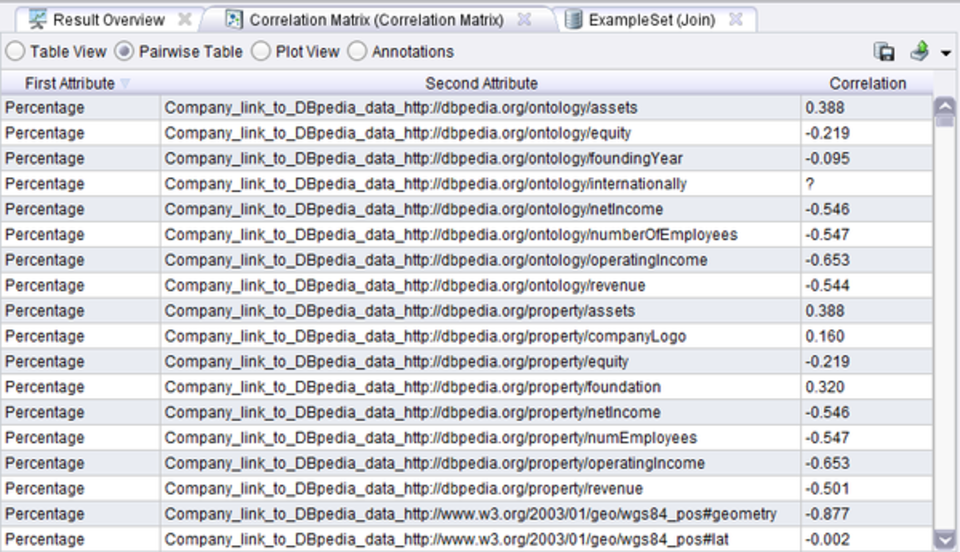The height and width of the screenshot is (552, 960).
Task: Click the Correlation Matrix tab icon
Action: [x=234, y=20]
